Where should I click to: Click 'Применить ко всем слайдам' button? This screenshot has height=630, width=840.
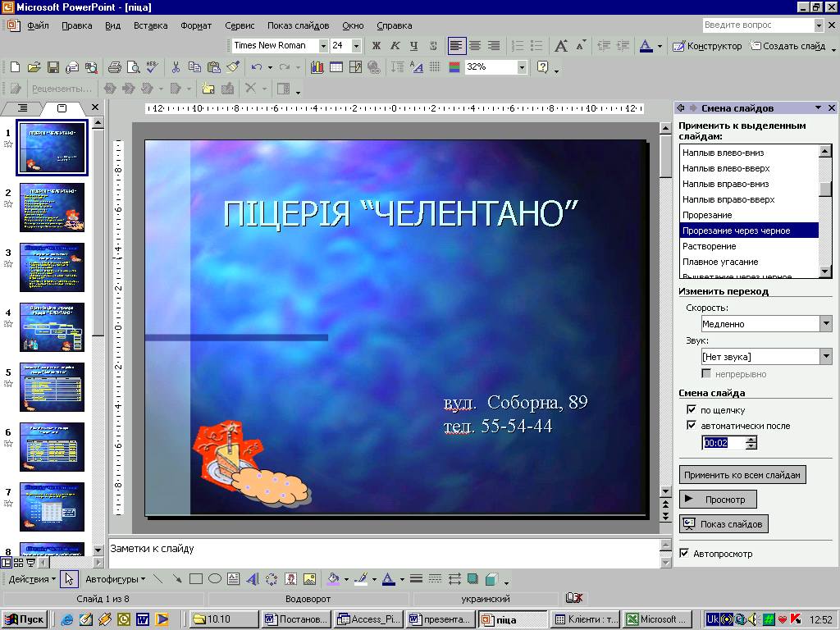pos(742,475)
